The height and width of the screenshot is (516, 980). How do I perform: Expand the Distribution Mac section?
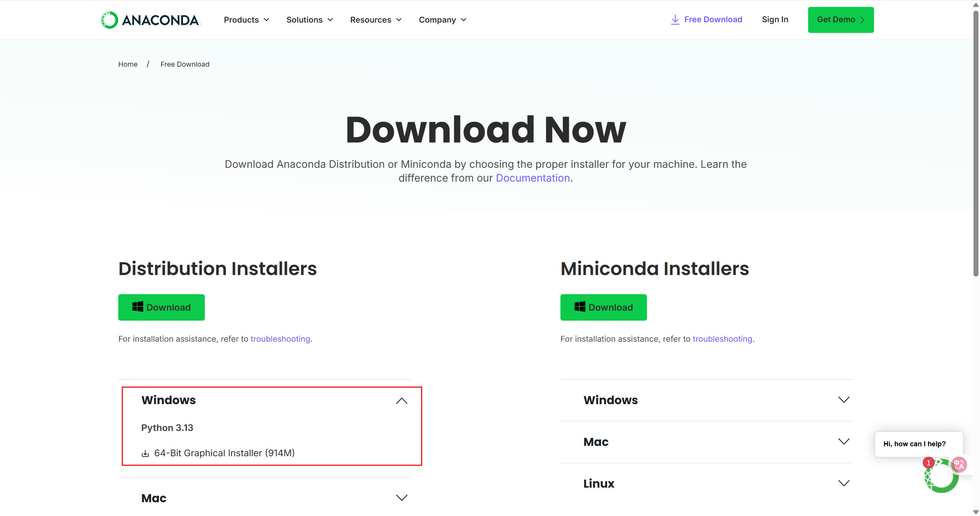tap(265, 498)
